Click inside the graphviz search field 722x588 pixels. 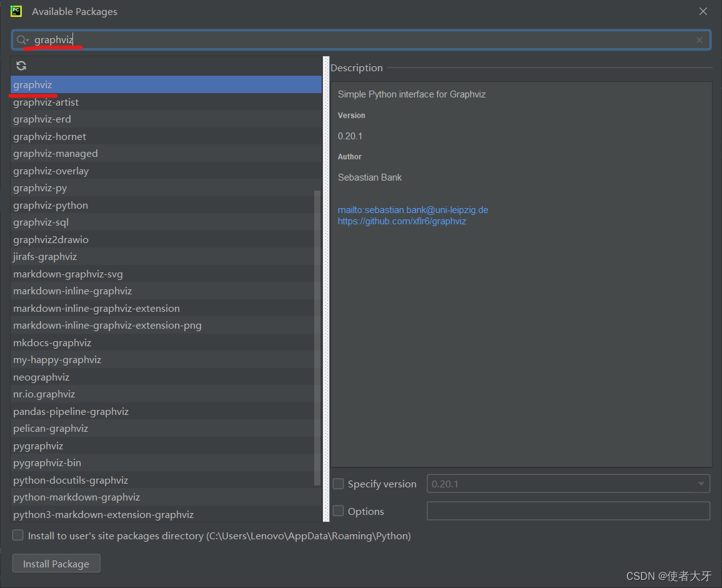click(x=361, y=40)
